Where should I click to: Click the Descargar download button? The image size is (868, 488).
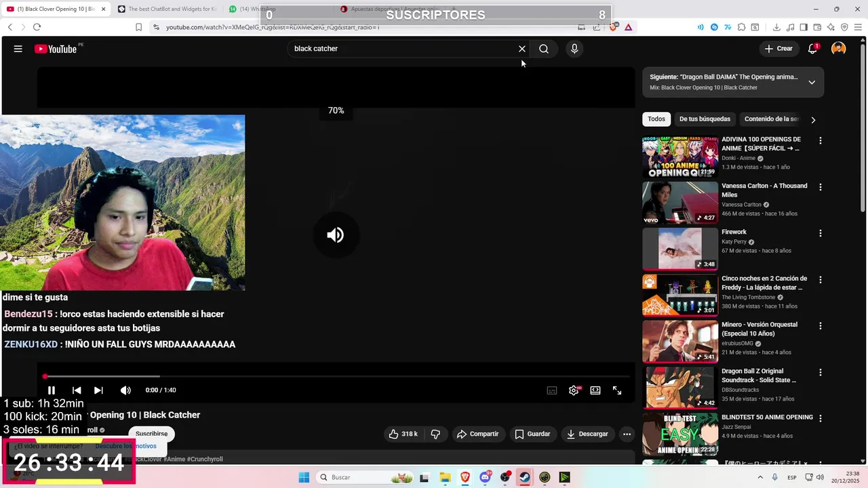pyautogui.click(x=587, y=434)
